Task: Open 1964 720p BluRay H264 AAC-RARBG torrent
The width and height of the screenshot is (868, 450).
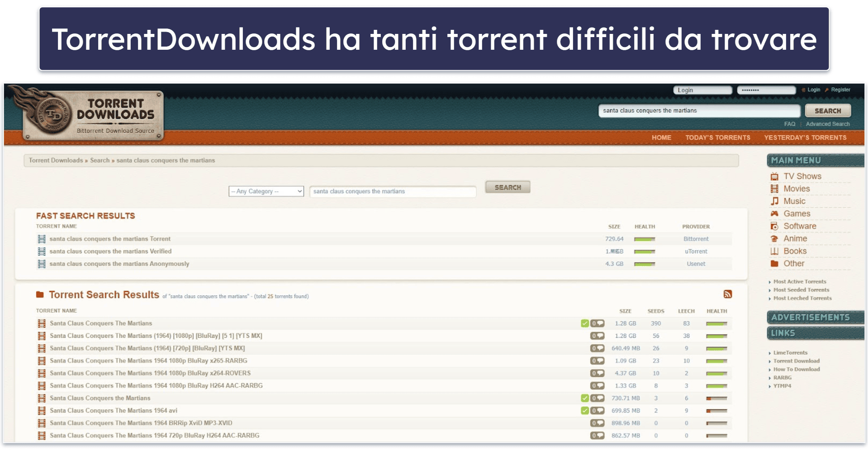Action: pyautogui.click(x=155, y=436)
